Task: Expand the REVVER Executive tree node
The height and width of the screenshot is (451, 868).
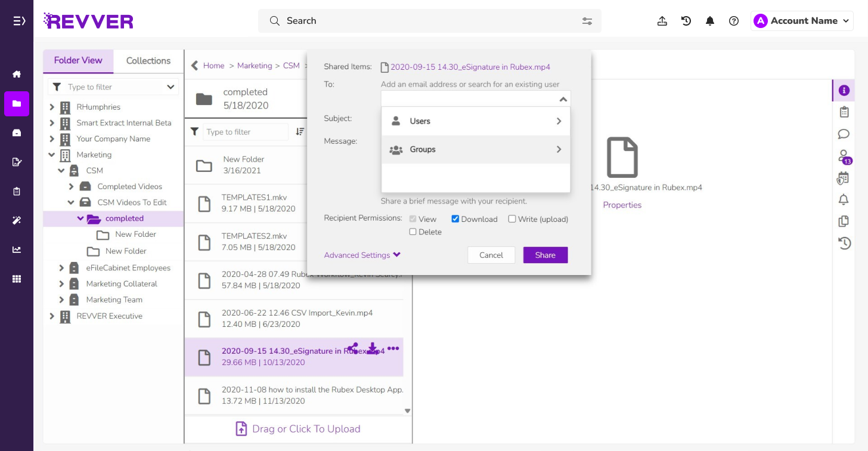Action: tap(51, 316)
